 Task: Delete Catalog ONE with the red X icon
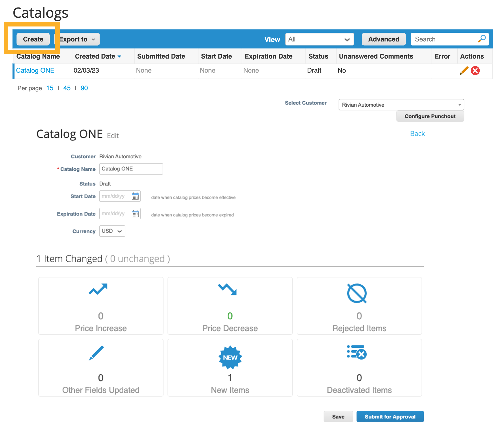click(x=475, y=71)
